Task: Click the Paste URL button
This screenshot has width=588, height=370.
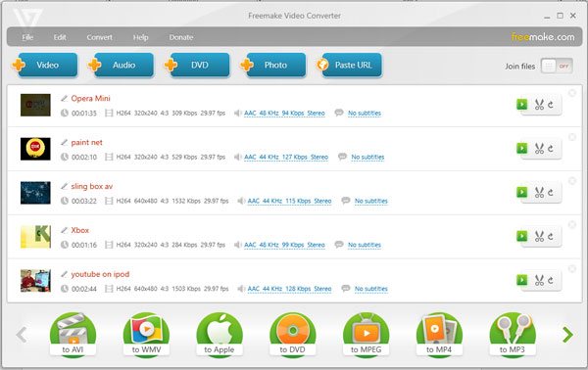Action: tap(352, 65)
